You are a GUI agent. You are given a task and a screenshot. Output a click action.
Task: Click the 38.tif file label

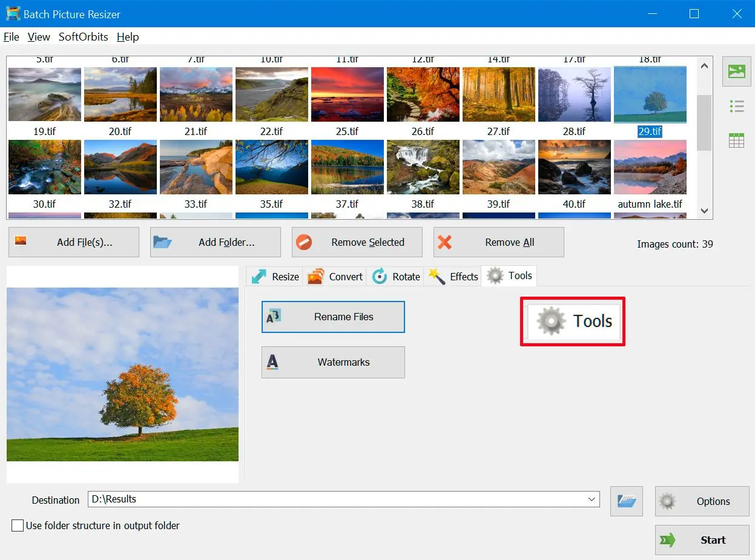pyautogui.click(x=423, y=204)
